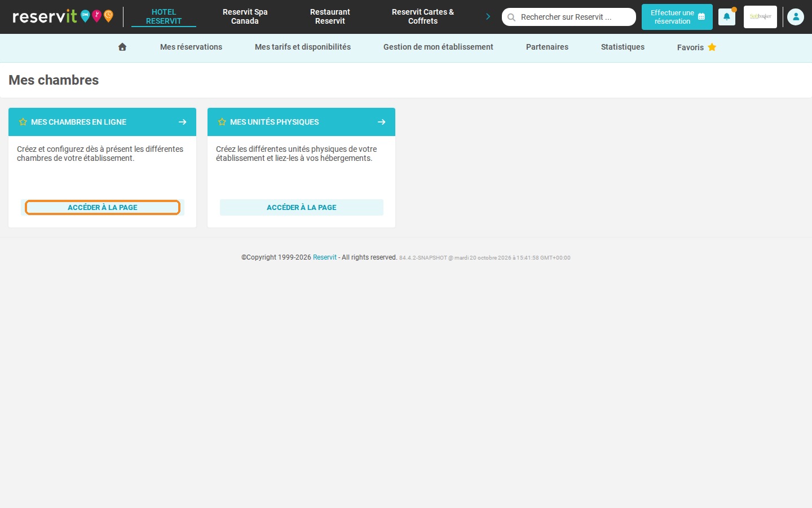Toggle the favorite star on Mes unités physiques

pos(222,122)
